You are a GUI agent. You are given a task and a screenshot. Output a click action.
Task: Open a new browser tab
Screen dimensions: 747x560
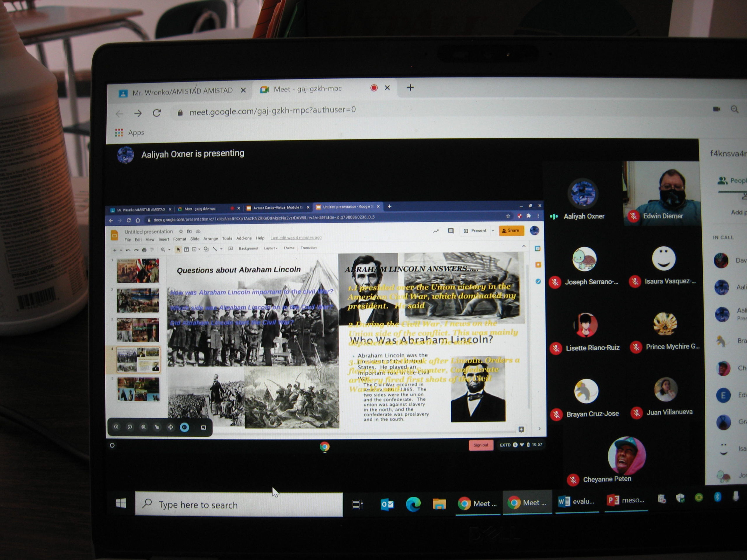tap(410, 88)
